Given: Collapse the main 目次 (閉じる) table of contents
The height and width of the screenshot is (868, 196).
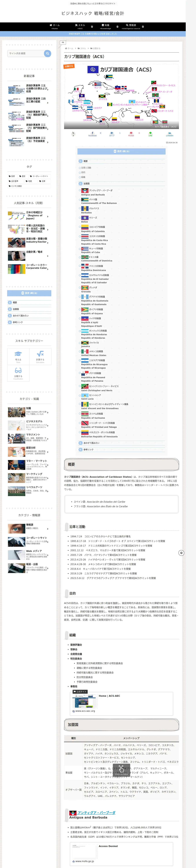Looking at the screenshot, I should click(121, 151).
